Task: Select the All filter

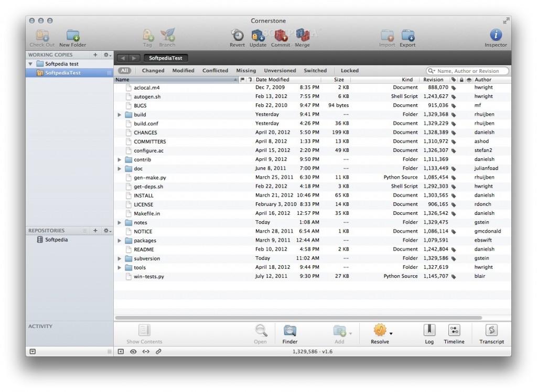Action: pos(125,71)
